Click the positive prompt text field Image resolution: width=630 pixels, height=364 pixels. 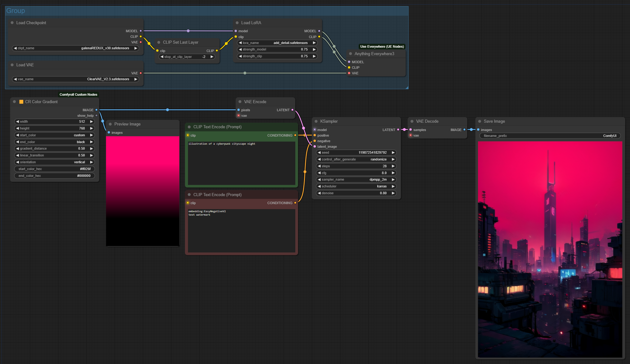click(x=241, y=163)
